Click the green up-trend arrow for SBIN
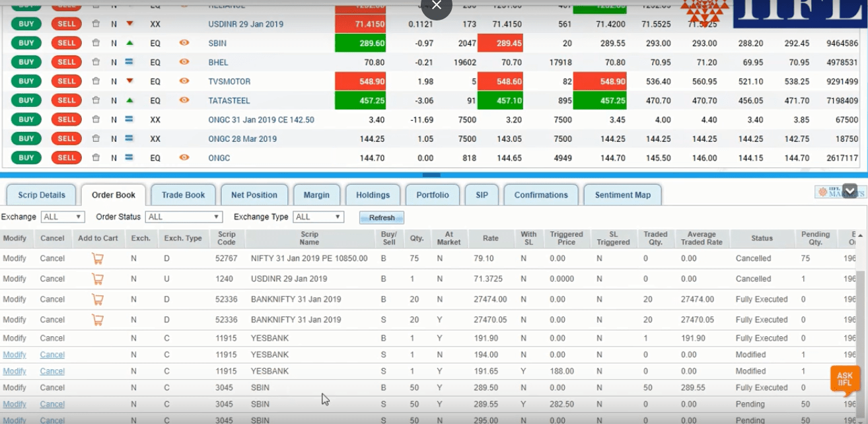This screenshot has width=868, height=424. click(x=129, y=43)
